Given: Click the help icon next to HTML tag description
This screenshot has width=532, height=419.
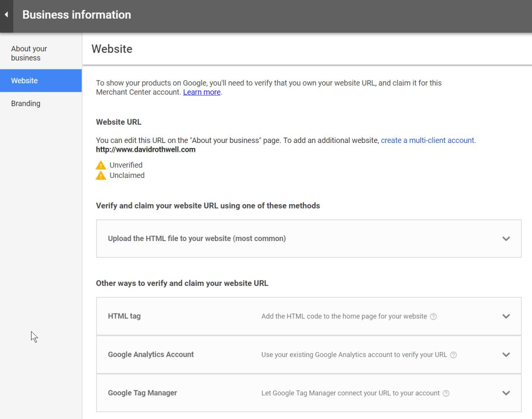Looking at the screenshot, I should click(433, 316).
